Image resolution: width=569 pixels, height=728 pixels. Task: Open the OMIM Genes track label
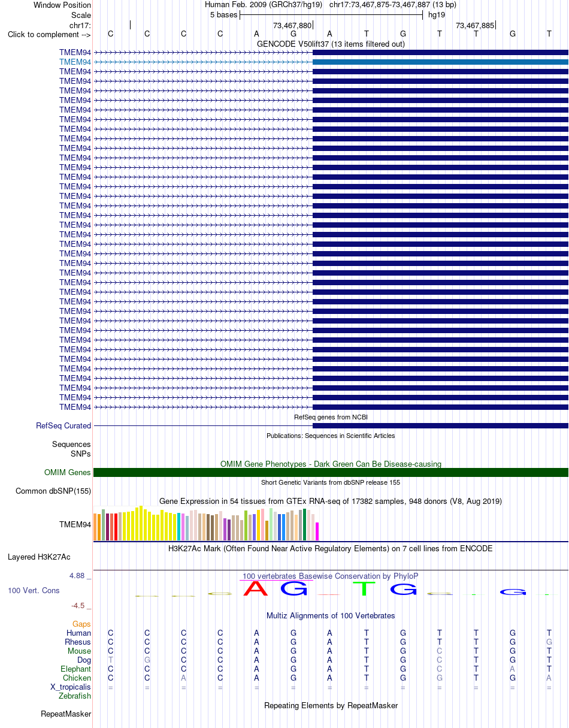(x=68, y=472)
